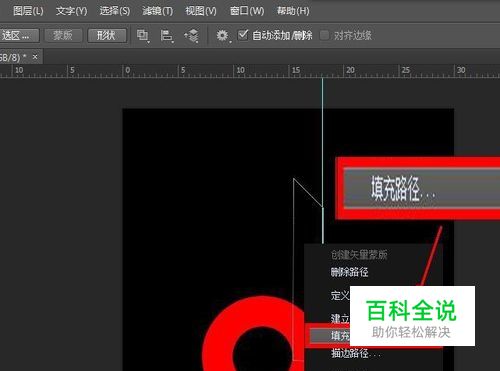
Task: Click the horizontal ruler
Action: tap(250, 71)
